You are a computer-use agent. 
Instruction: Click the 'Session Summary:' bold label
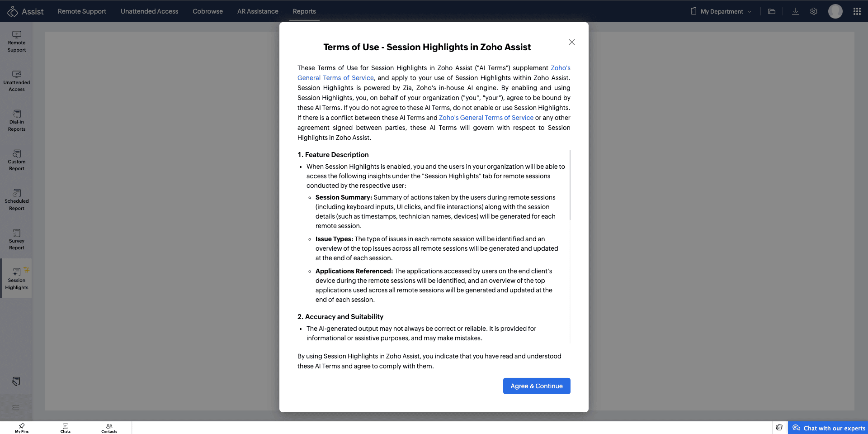(x=344, y=197)
